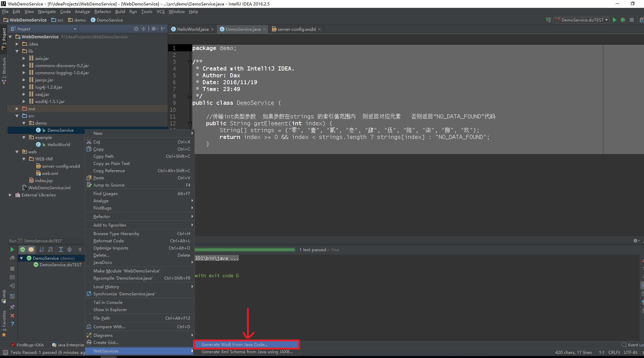644x358 pixels.
Task: Collapse the WEB-INF folder
Action: click(24, 159)
